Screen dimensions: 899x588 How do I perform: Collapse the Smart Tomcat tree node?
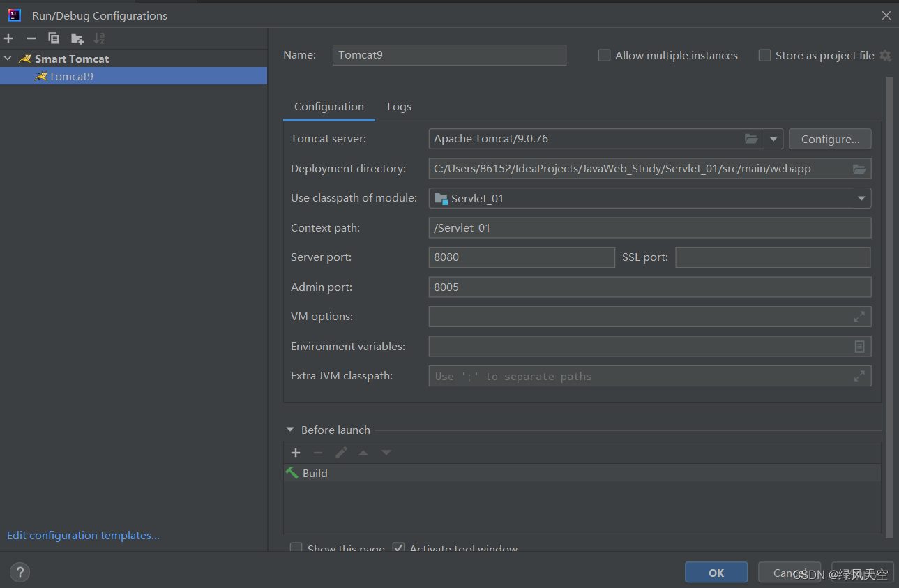pyautogui.click(x=8, y=59)
